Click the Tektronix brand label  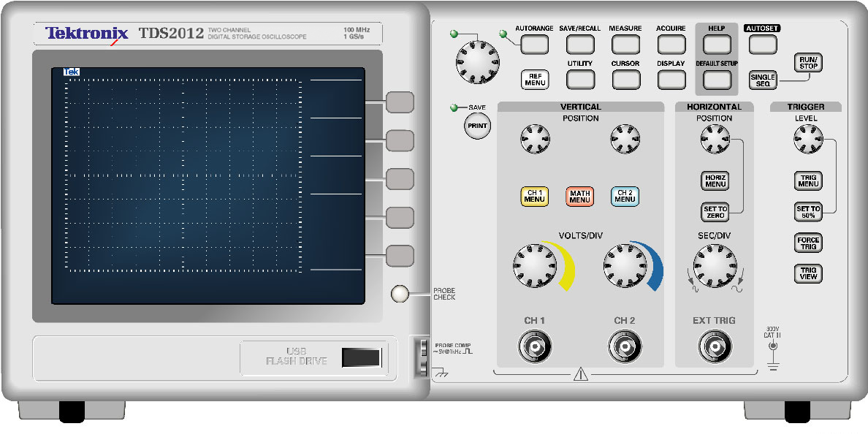point(87,33)
